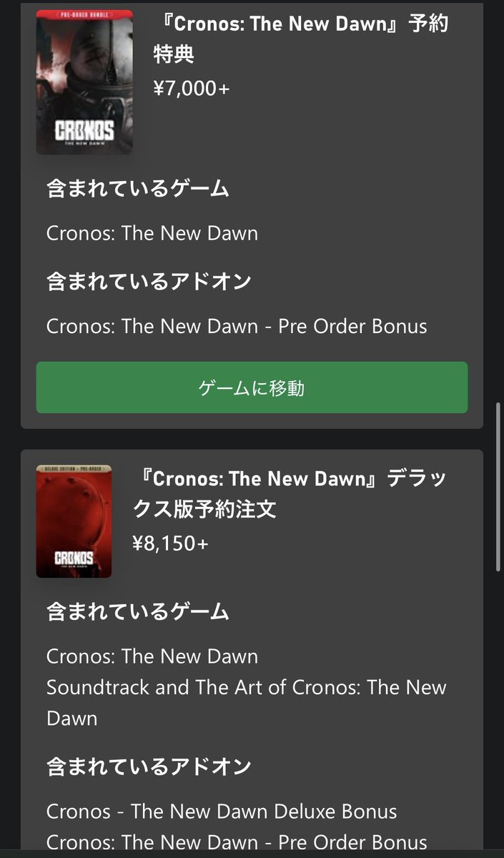The height and width of the screenshot is (858, 504).
Task: Click 含まれているアドオン heading in the デラックス版 card
Action: click(x=149, y=766)
